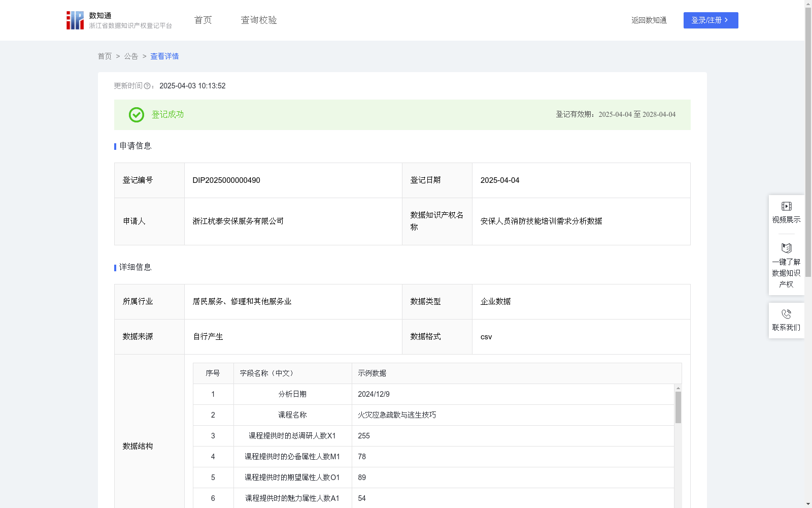Click the 联系我们 label in sidebar
The height and width of the screenshot is (508, 812).
point(786,327)
